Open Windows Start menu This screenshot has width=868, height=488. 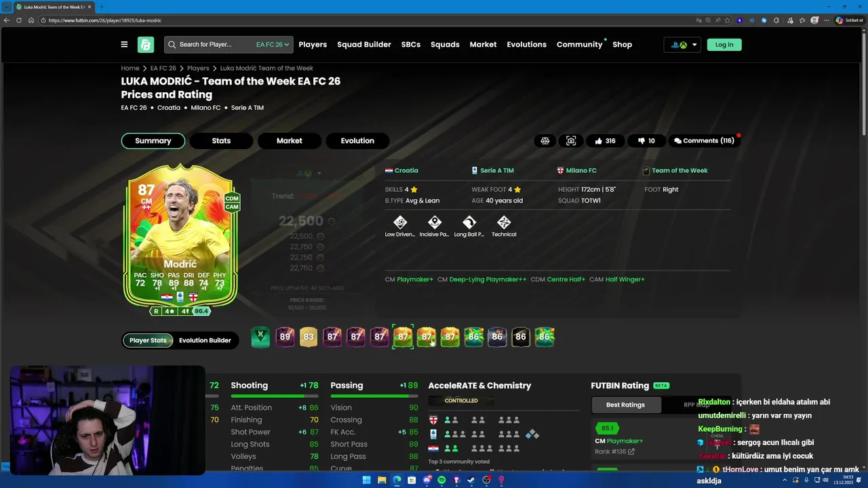click(x=367, y=480)
